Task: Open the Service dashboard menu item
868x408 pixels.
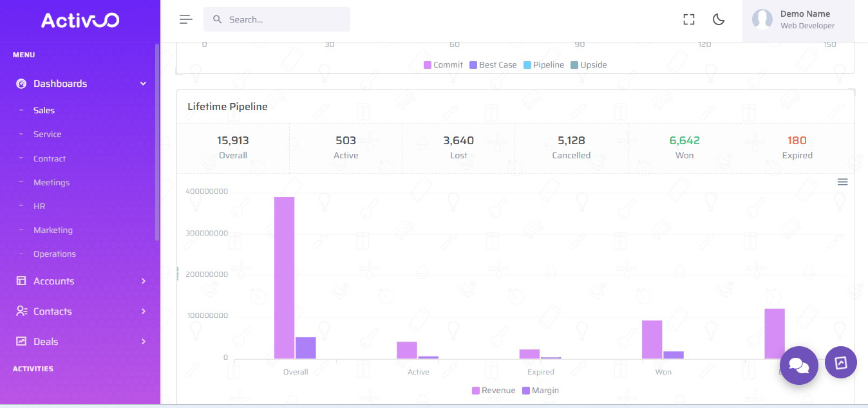Action: [x=48, y=134]
